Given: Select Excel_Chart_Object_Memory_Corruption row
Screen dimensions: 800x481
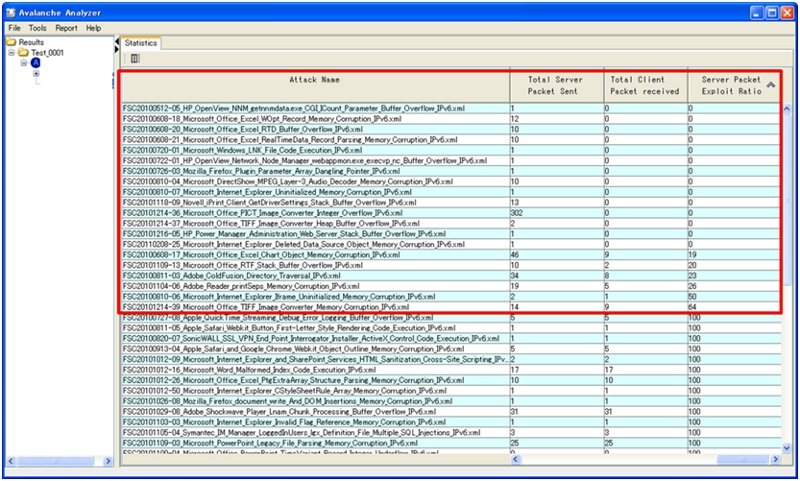Looking at the screenshot, I should tap(451, 255).
